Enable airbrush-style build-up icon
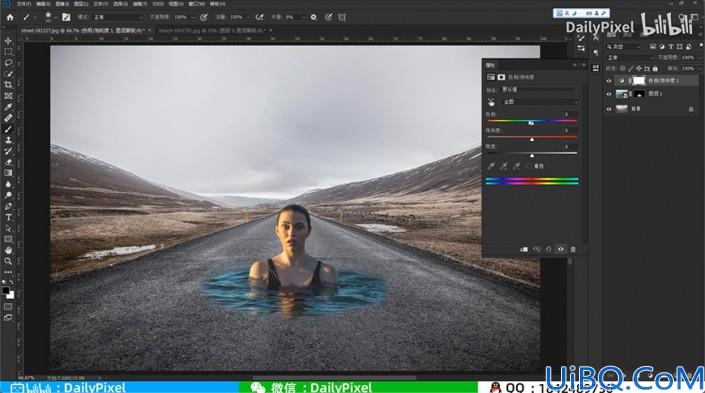705x393 pixels. (259, 17)
